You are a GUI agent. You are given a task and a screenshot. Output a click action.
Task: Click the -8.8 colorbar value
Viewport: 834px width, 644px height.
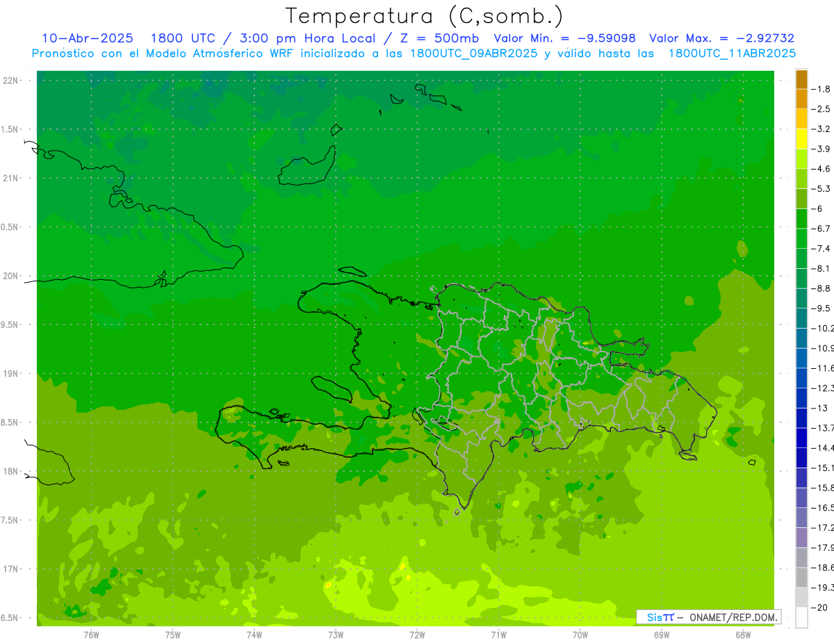point(821,288)
